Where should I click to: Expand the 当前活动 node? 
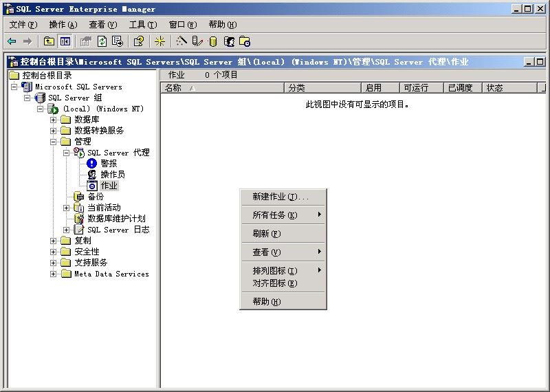(66, 208)
